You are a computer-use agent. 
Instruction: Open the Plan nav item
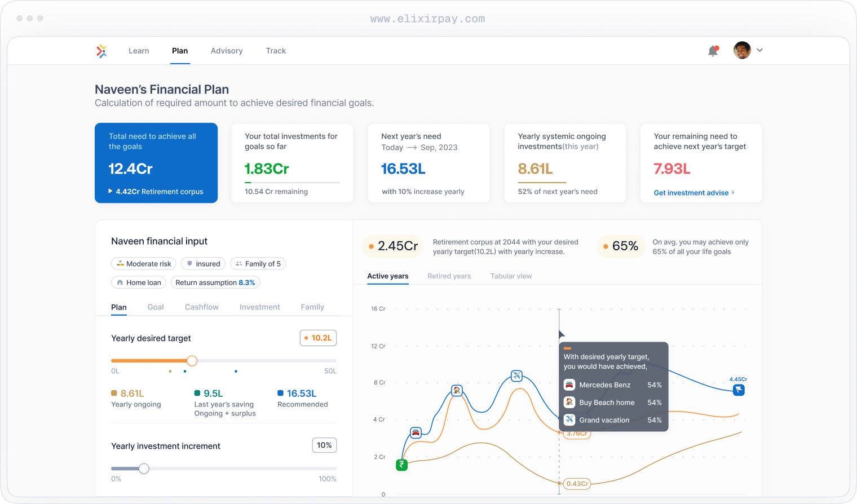click(x=180, y=51)
